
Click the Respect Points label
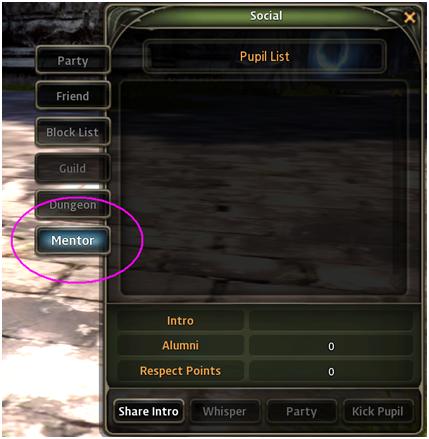(180, 371)
